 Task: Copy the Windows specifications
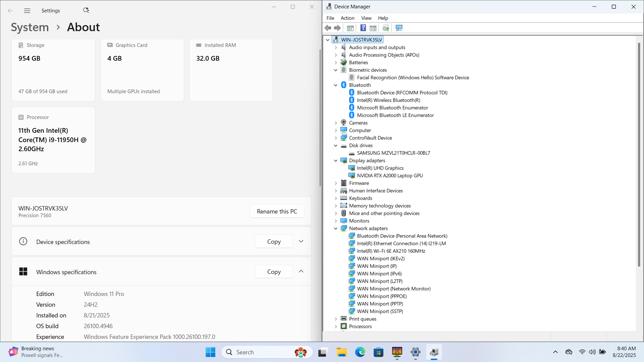point(274,272)
